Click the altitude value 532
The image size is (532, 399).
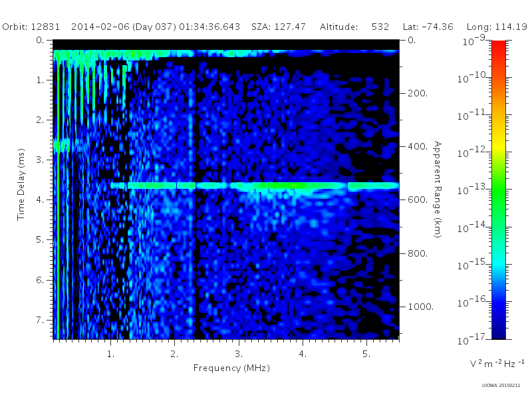coord(380,27)
